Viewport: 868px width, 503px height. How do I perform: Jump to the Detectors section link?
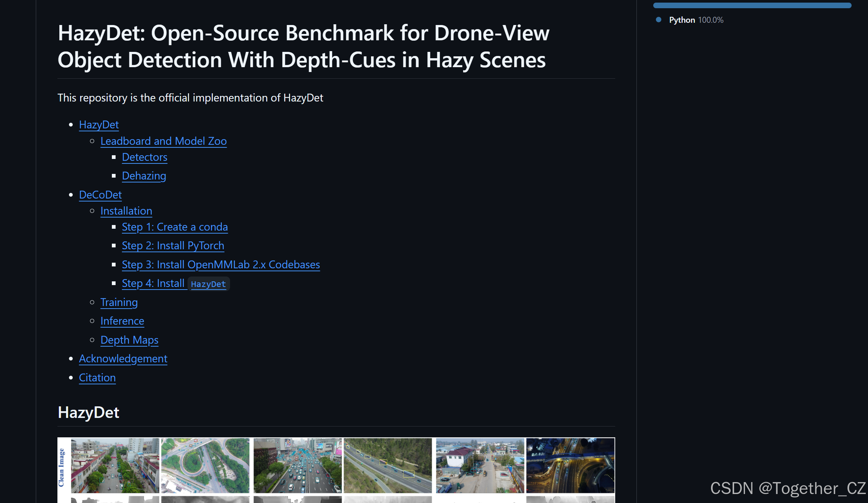[144, 157]
